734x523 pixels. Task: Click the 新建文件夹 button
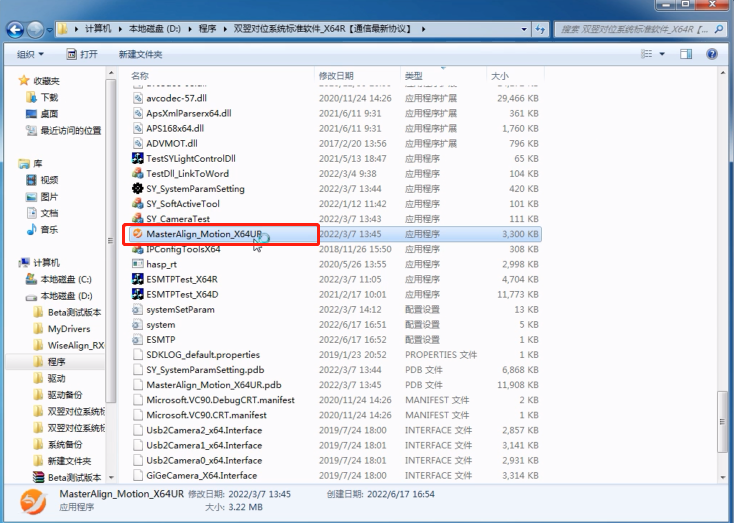pos(140,53)
